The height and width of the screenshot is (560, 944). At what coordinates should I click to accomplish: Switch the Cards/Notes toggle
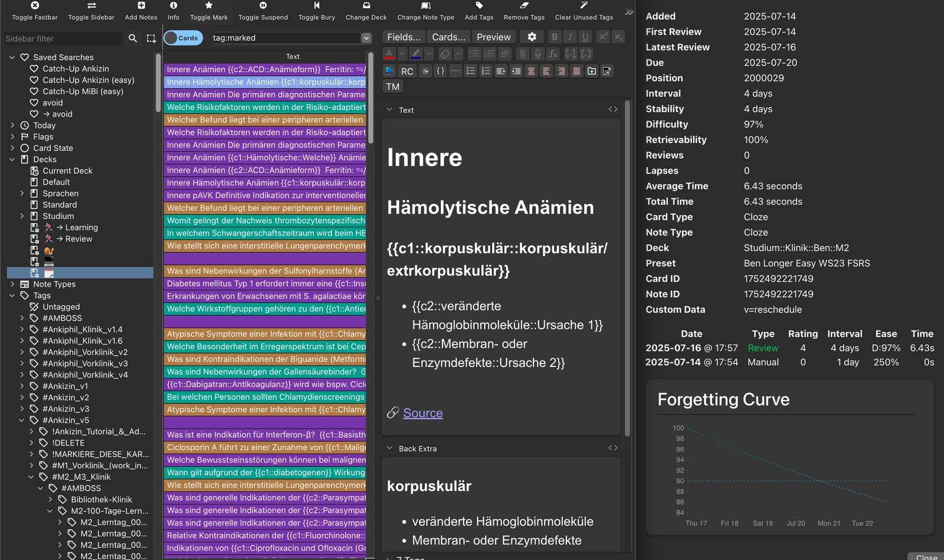tap(183, 38)
